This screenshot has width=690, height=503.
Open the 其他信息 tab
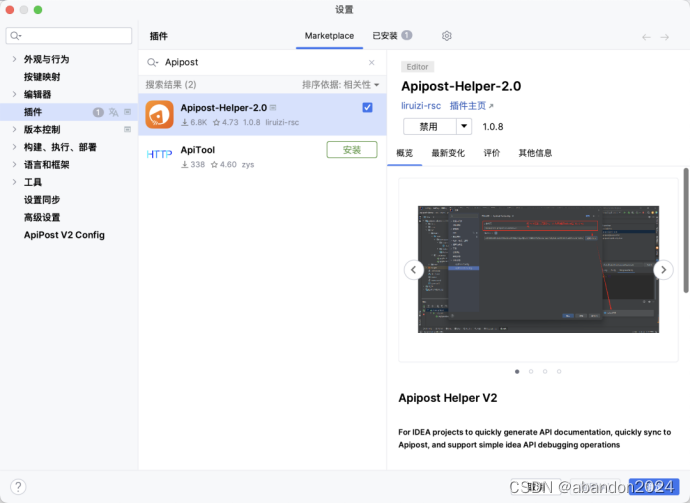click(x=535, y=153)
